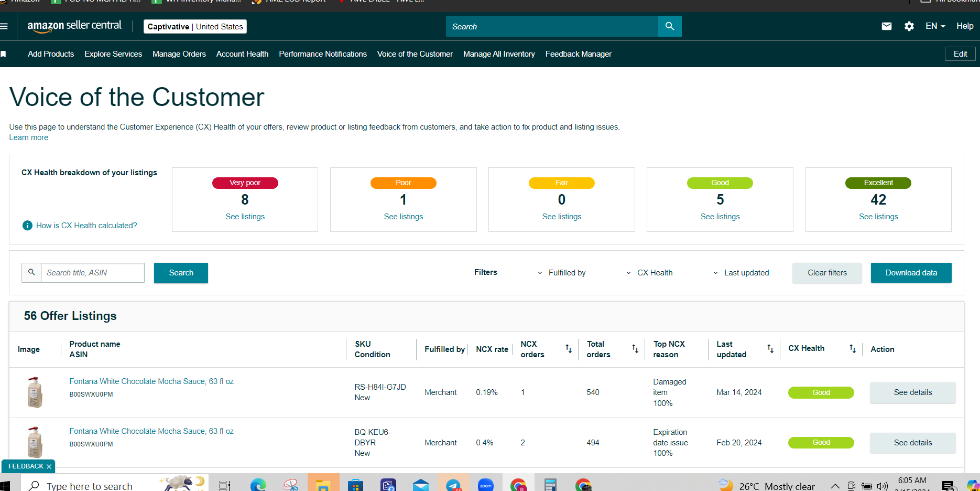Open Feedback Manager nav item
The width and height of the screenshot is (980, 491).
coord(579,54)
